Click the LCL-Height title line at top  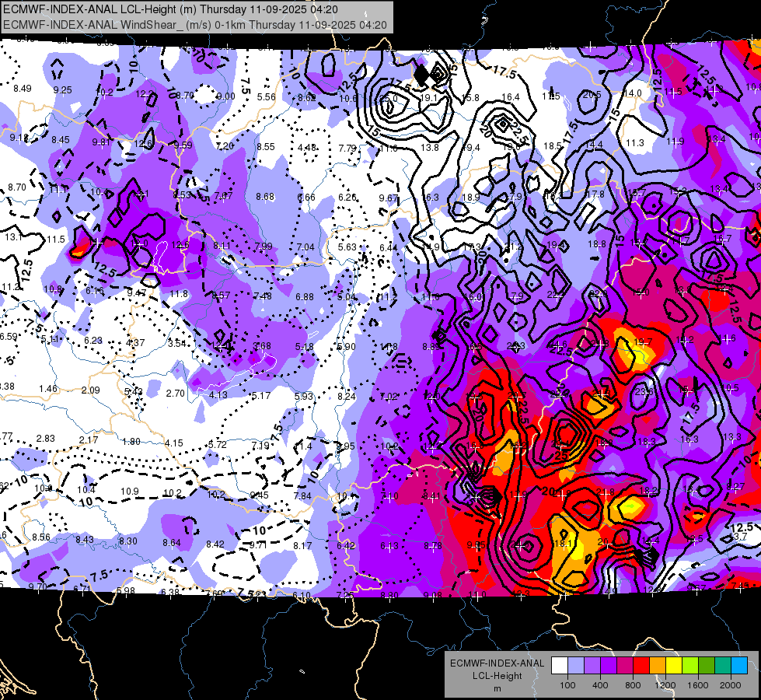170,9
